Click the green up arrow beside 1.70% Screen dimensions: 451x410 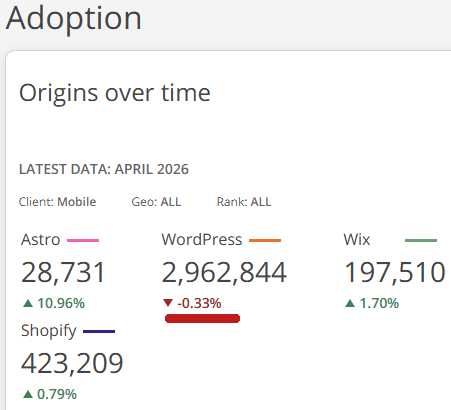350,303
